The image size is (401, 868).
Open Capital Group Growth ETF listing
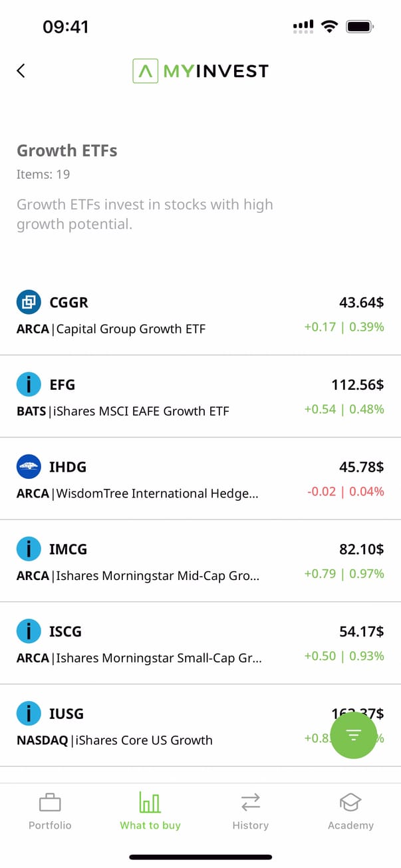tap(131, 329)
